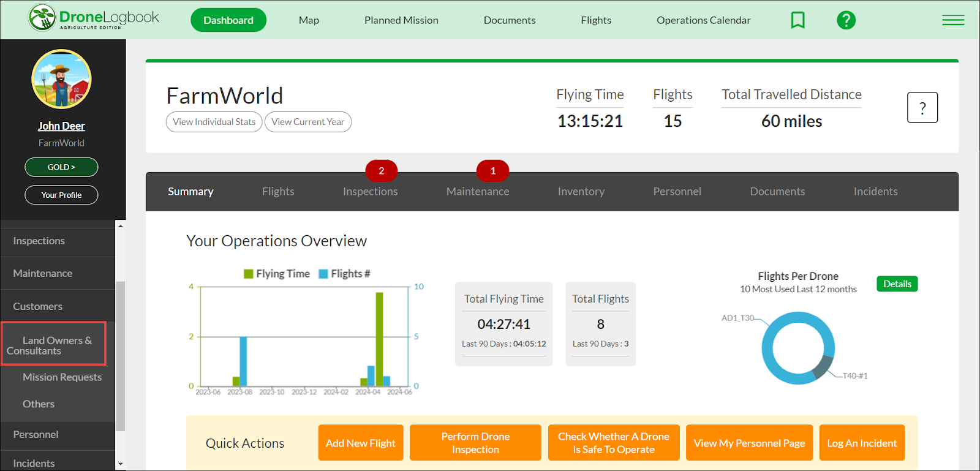Open Planned Mission in top navigation

tap(401, 20)
